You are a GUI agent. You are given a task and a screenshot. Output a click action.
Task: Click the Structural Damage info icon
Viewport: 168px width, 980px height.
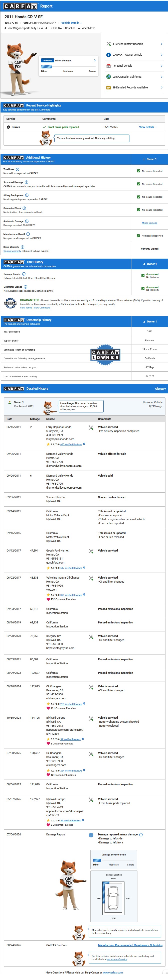[x=26, y=182]
